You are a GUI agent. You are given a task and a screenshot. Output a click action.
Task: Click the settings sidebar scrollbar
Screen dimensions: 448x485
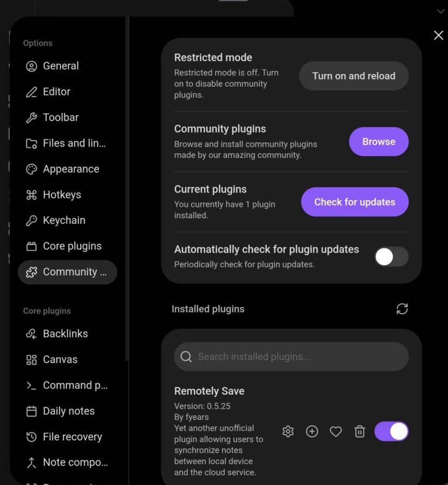pos(127,189)
